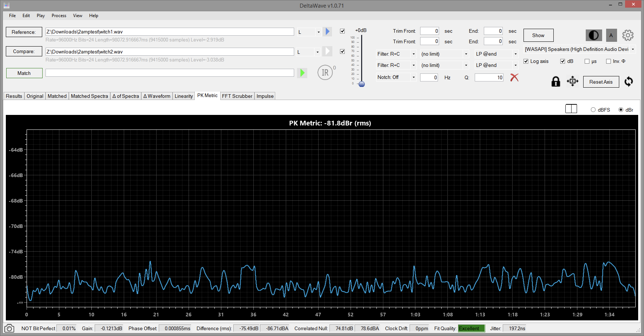This screenshot has width=644, height=336.
Task: Switch to the Results tab
Action: 14,96
